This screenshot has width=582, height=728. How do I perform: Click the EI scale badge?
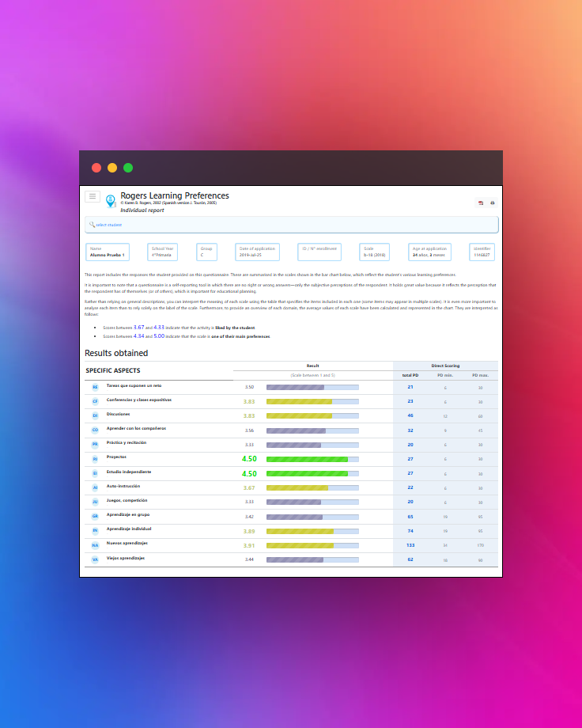[95, 473]
